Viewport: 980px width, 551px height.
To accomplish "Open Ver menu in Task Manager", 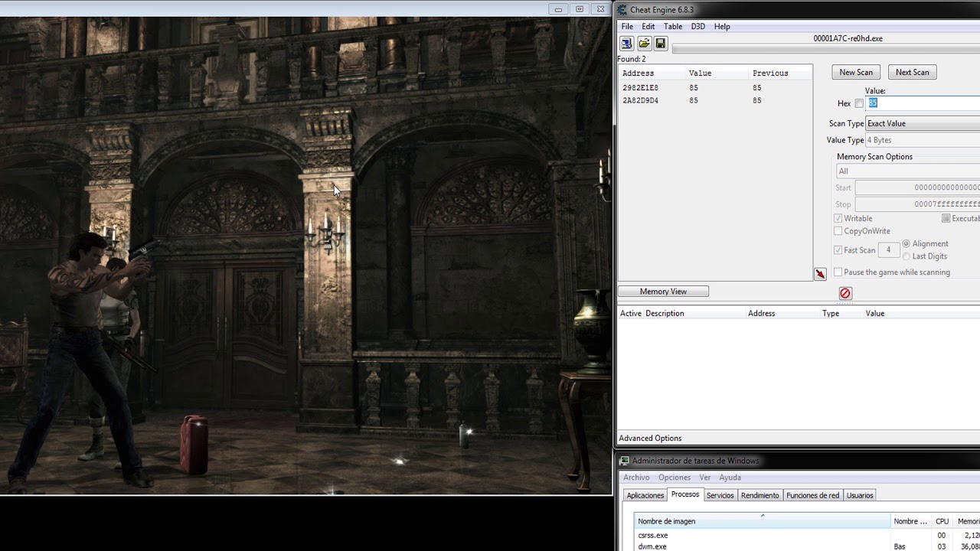I will 704,478.
